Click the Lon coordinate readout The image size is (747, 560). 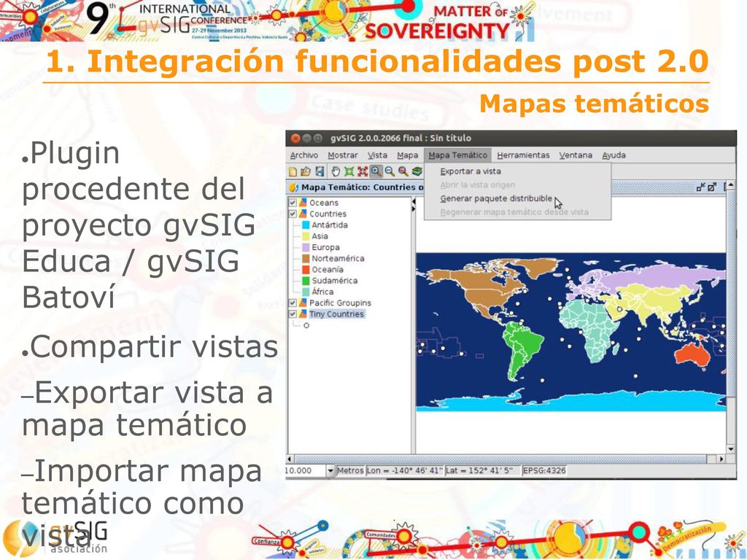[x=404, y=471]
